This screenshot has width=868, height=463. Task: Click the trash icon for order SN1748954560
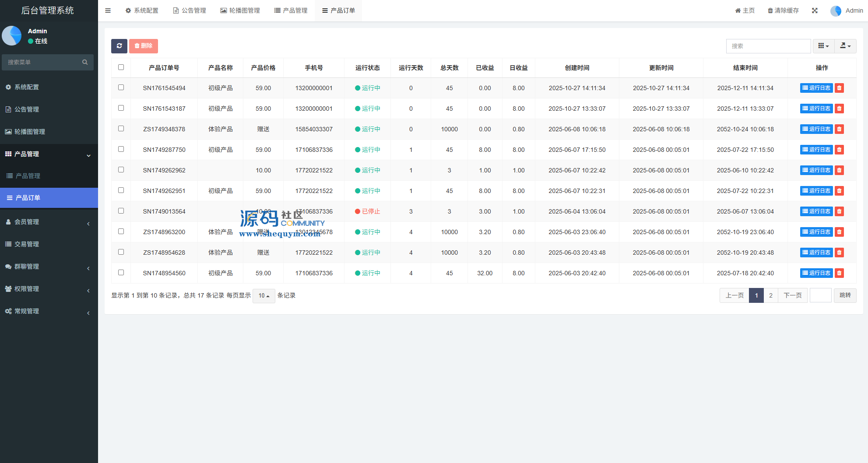(x=839, y=273)
